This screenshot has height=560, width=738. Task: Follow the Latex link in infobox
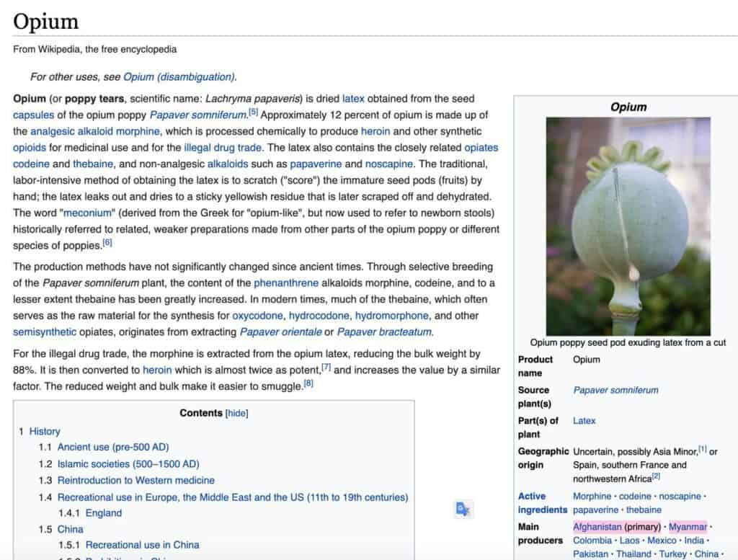[x=584, y=420]
